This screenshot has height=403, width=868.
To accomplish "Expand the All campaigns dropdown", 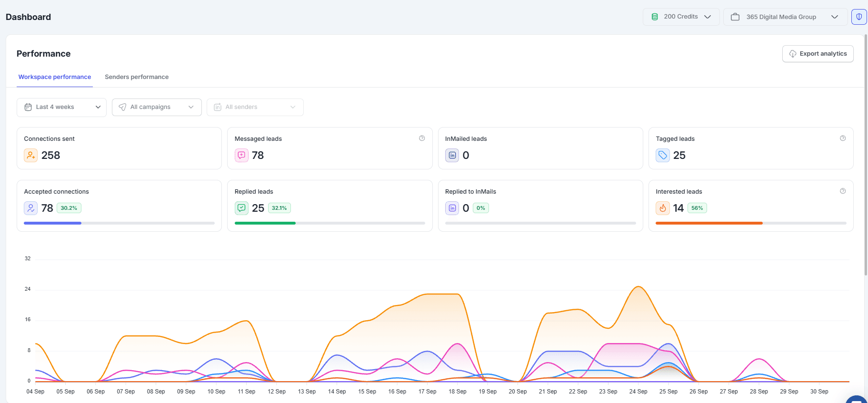I will pos(157,107).
